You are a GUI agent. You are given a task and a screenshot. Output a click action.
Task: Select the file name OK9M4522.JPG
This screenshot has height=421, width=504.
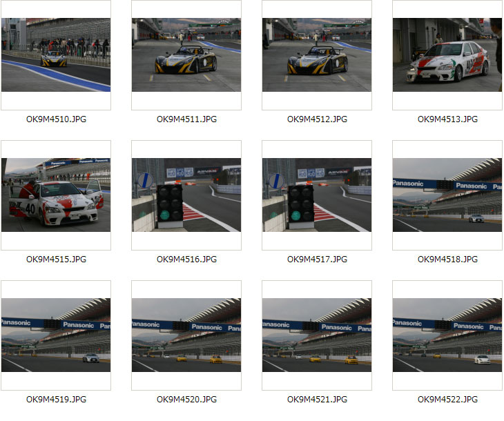coord(448,400)
